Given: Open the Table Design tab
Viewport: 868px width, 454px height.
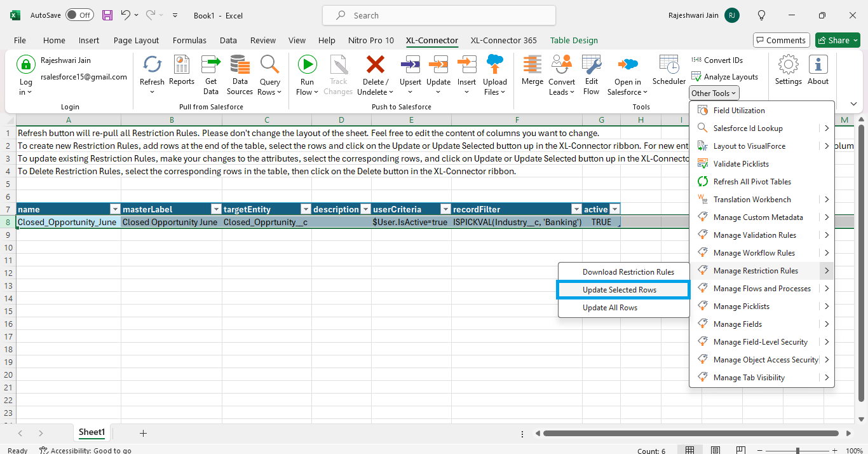Looking at the screenshot, I should click(574, 40).
